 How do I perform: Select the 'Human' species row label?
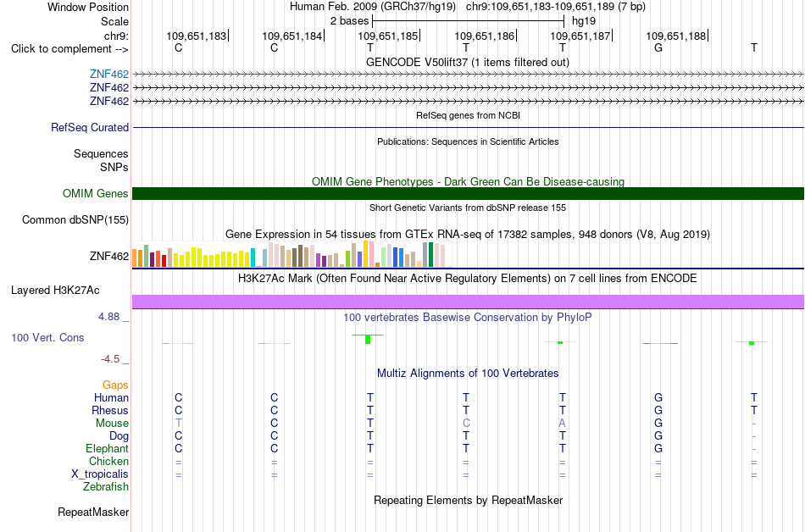(x=111, y=397)
